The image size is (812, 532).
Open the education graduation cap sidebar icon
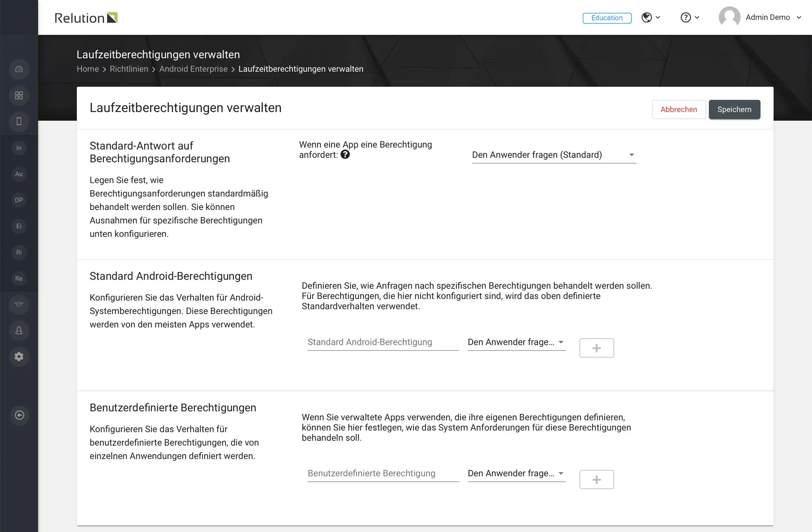(x=19, y=304)
